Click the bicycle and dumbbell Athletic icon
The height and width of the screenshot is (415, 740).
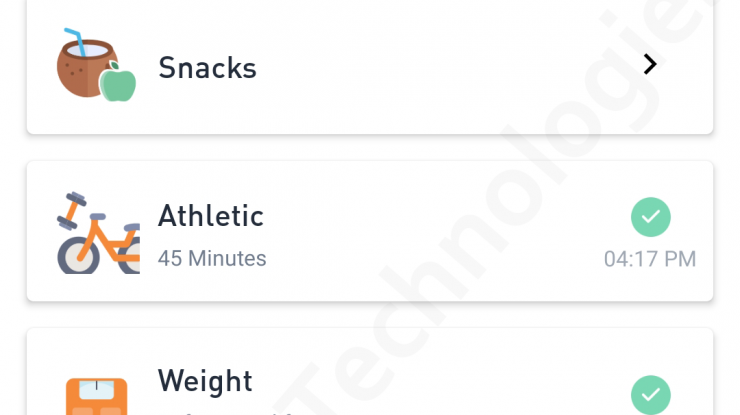pyautogui.click(x=98, y=233)
